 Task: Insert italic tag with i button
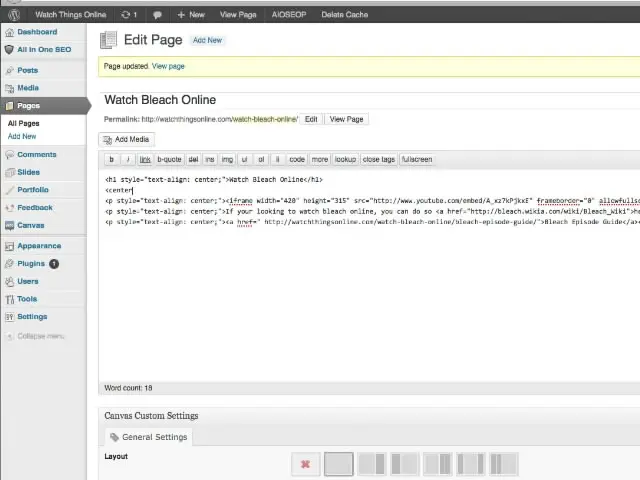(128, 160)
